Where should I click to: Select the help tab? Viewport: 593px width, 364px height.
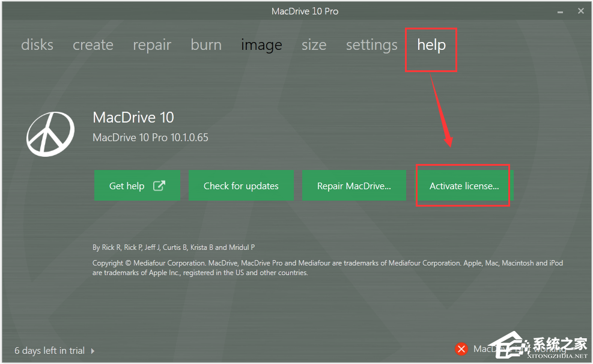(x=431, y=45)
